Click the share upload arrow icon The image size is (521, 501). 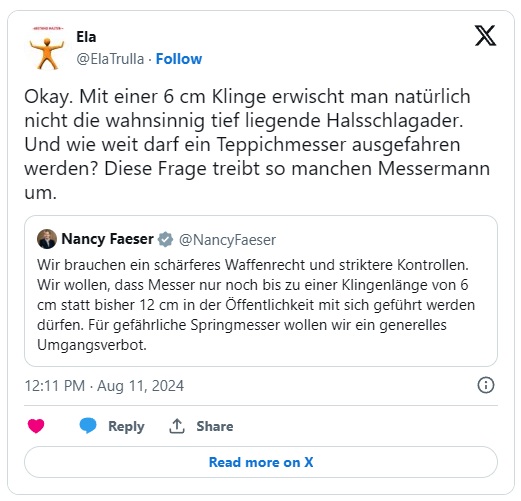(x=177, y=426)
